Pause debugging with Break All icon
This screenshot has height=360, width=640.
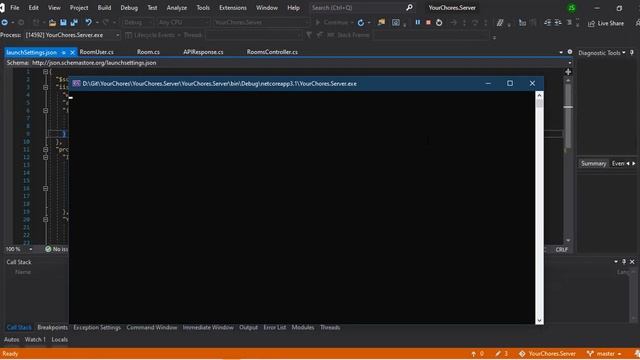tap(418, 22)
